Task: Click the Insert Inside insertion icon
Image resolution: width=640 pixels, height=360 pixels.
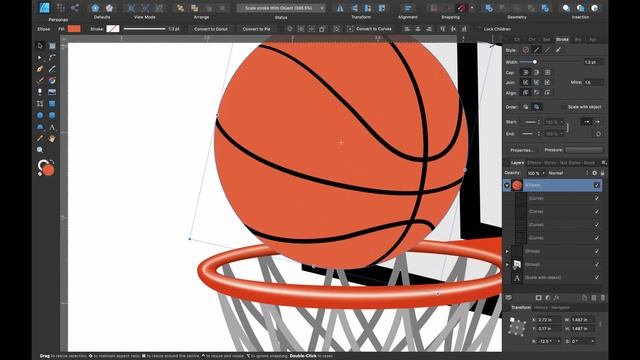Action: (x=595, y=8)
